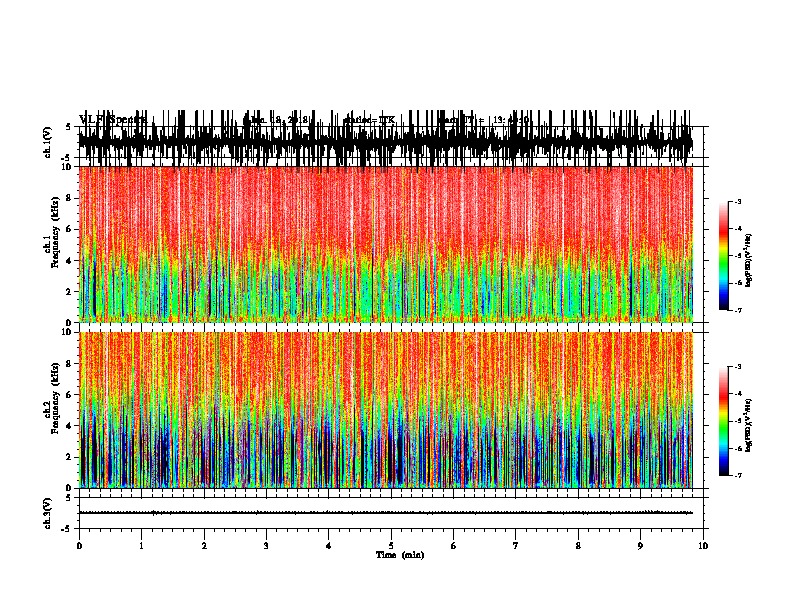The height and width of the screenshot is (612, 792).
Task: Select the ch.1 colorbar log(PSD) label
Action: pos(749,261)
